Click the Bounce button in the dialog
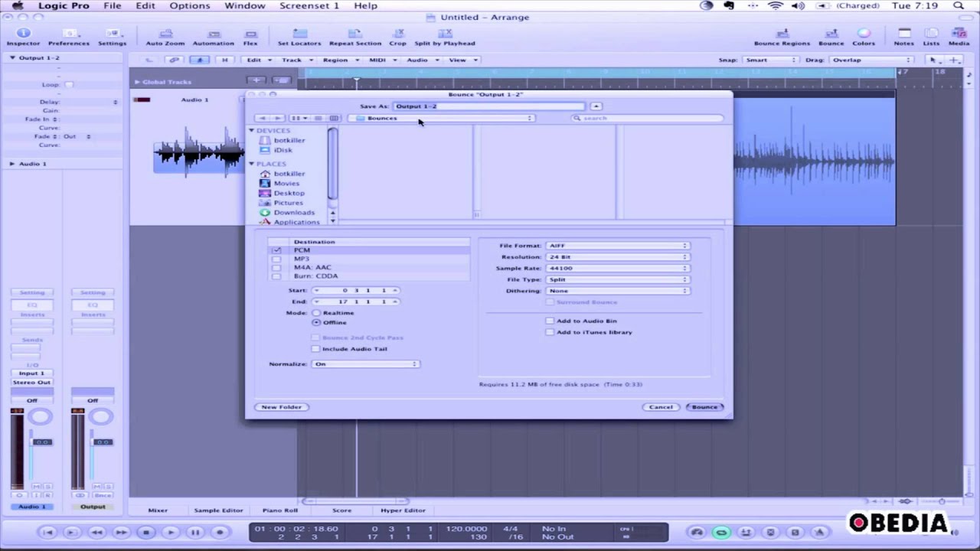Screen dimensions: 980x551 pyautogui.click(x=704, y=407)
